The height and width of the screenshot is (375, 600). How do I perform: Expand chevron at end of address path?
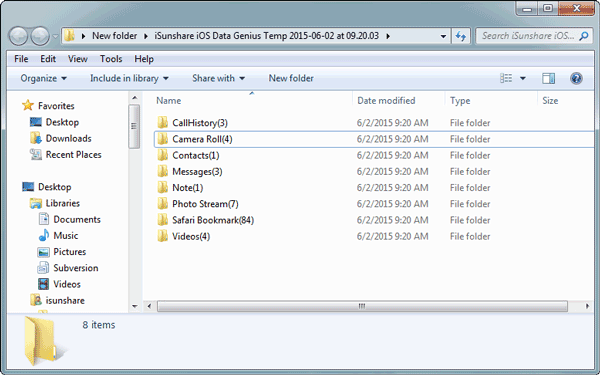point(388,36)
